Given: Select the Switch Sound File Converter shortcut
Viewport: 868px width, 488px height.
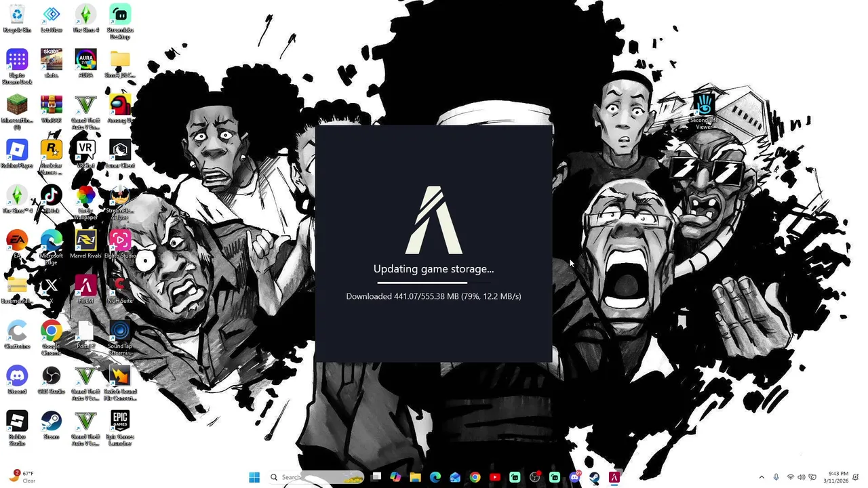Looking at the screenshot, I should [x=120, y=383].
